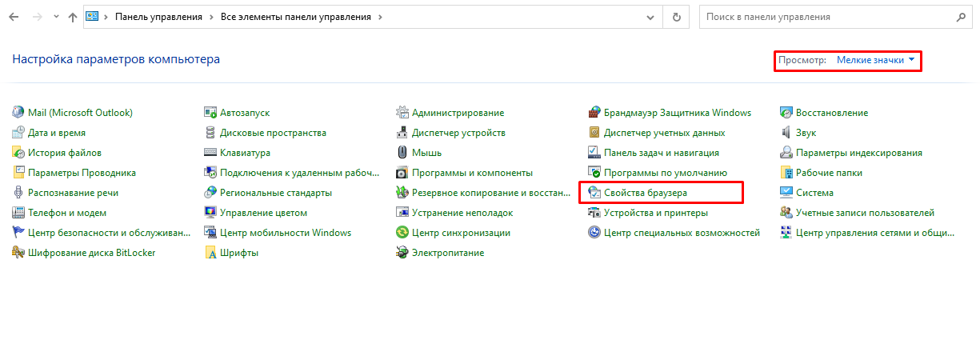Open the Система link
This screenshot has width=980, height=364.
(814, 193)
